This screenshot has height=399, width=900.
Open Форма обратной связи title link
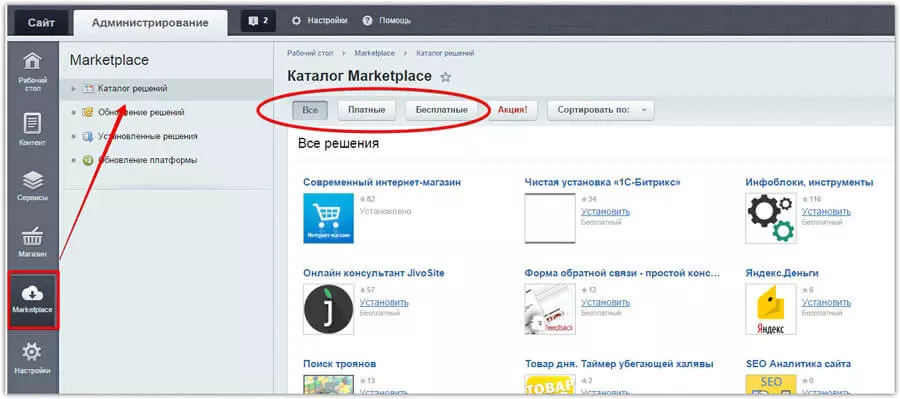point(622,273)
